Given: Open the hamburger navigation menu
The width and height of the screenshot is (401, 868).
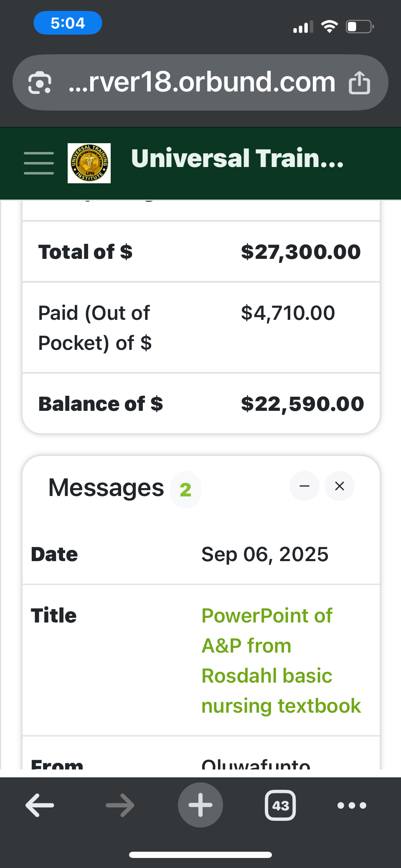Looking at the screenshot, I should click(x=39, y=163).
